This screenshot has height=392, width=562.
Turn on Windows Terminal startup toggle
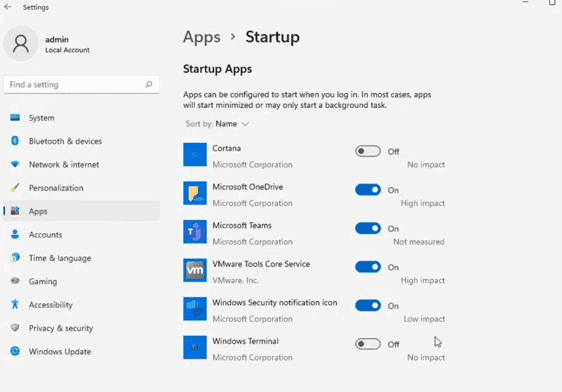368,344
